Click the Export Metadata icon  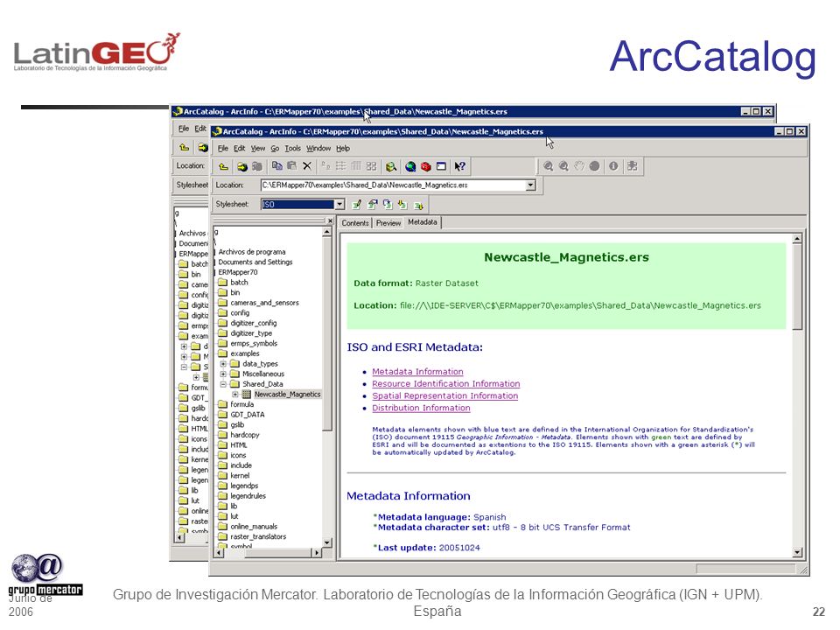[x=418, y=205]
